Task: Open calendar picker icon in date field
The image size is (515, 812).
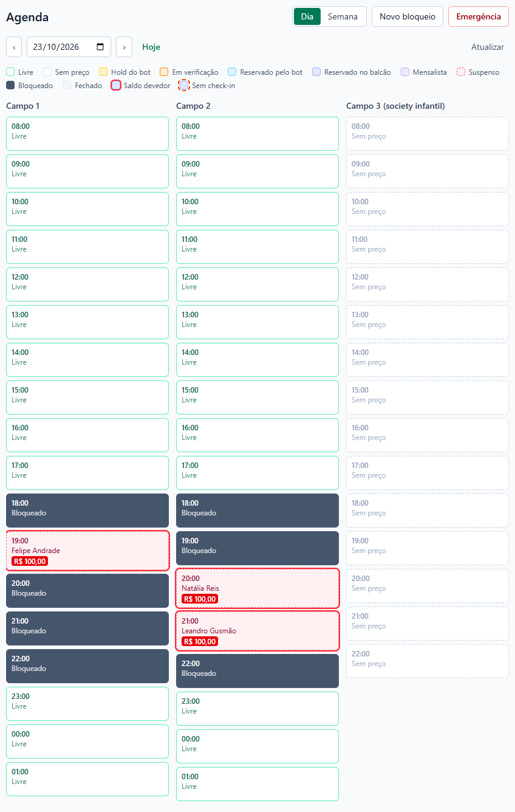Action: [x=100, y=47]
